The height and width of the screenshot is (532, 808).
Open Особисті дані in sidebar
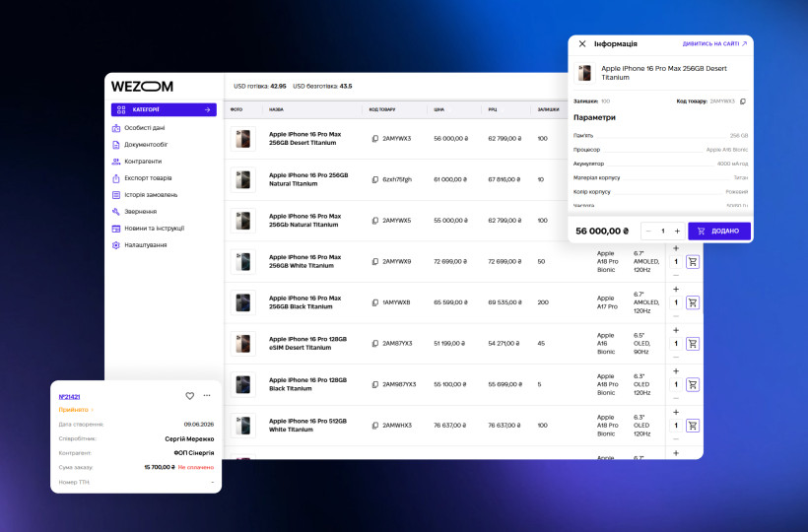[139, 128]
